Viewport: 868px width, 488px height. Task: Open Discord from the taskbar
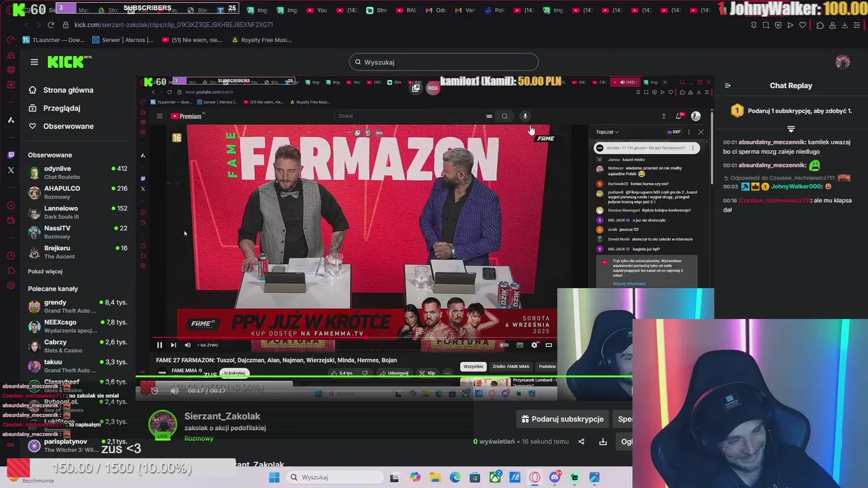(x=555, y=477)
